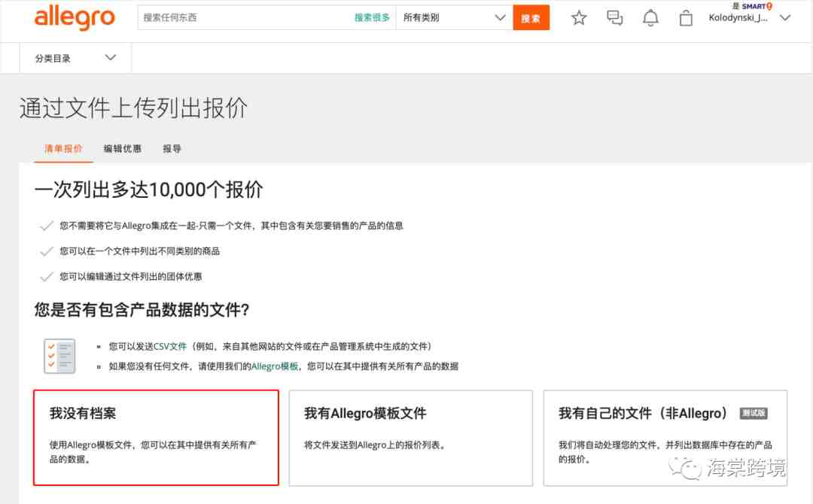Click the orange 搜索 button

coord(531,17)
